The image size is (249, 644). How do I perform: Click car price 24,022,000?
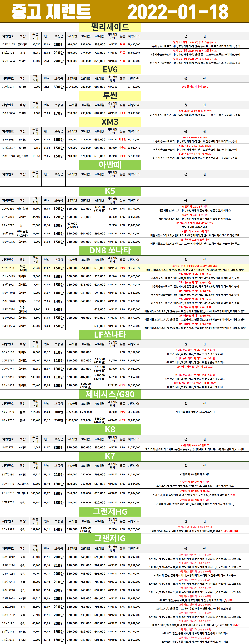[134, 369]
